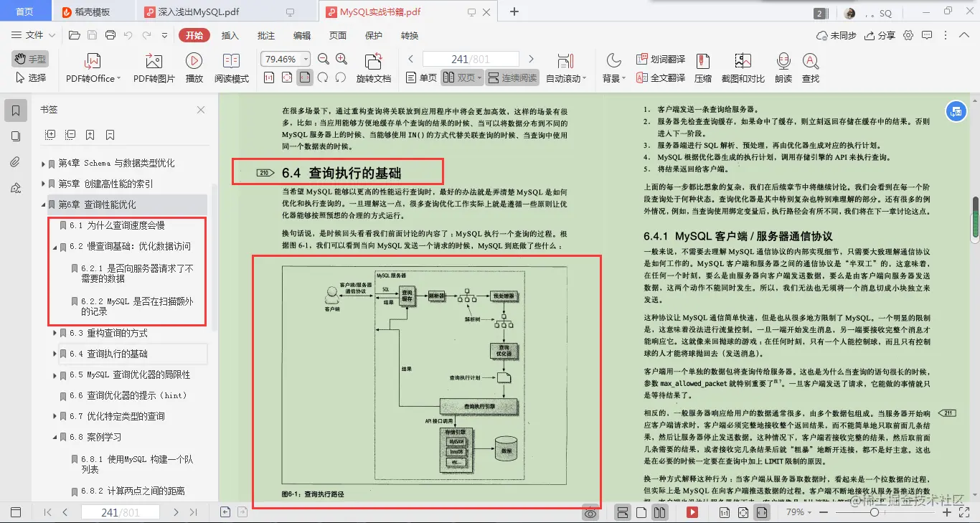Start slideshow with the 播放 button
Image resolution: width=980 pixels, height=523 pixels.
click(x=194, y=69)
